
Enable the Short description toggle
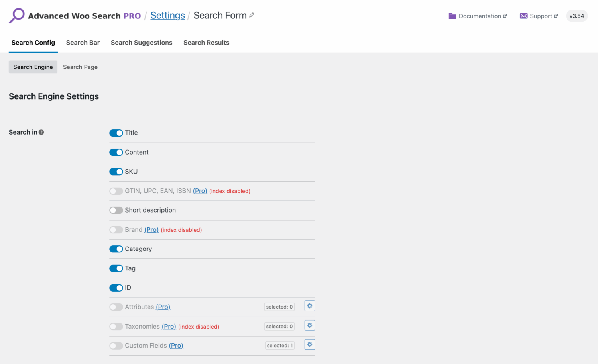pyautogui.click(x=116, y=210)
